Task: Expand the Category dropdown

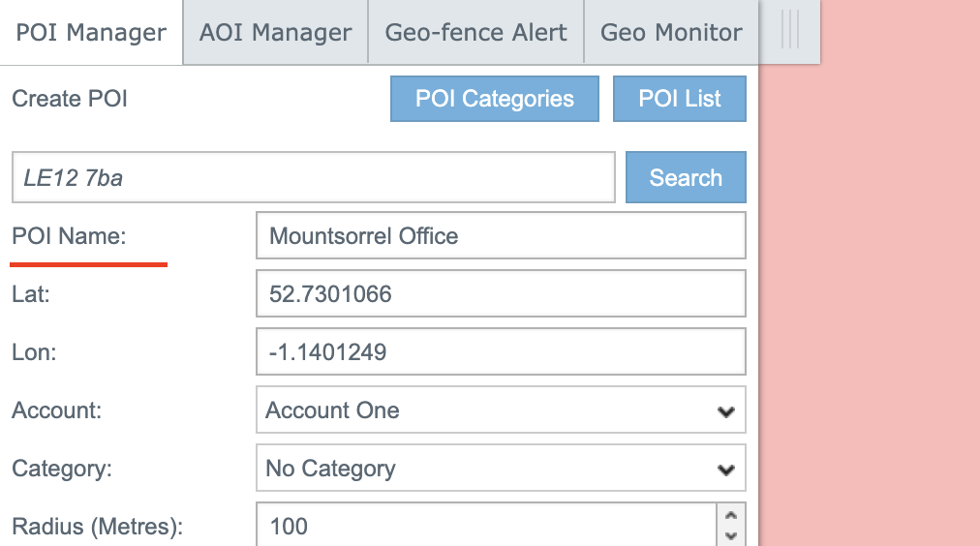Action: pos(501,469)
